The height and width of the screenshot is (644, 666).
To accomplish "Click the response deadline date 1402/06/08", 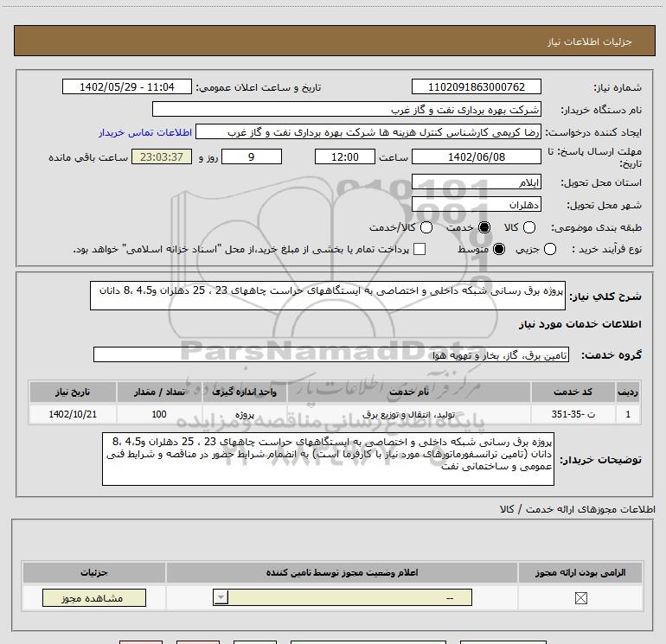I will pos(476,156).
